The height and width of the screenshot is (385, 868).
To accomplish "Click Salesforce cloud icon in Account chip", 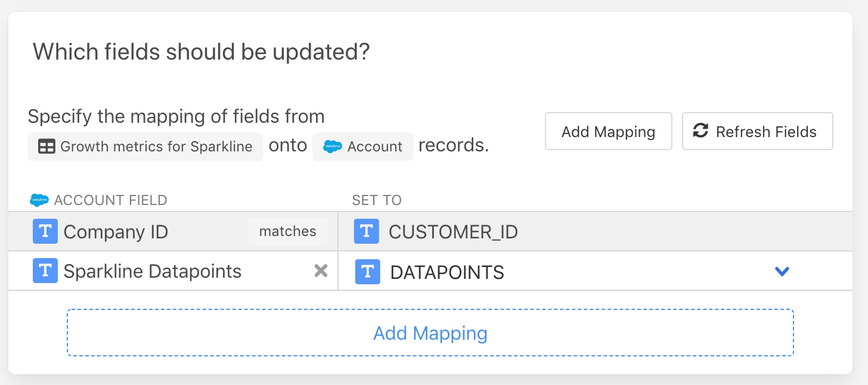I will pos(332,147).
